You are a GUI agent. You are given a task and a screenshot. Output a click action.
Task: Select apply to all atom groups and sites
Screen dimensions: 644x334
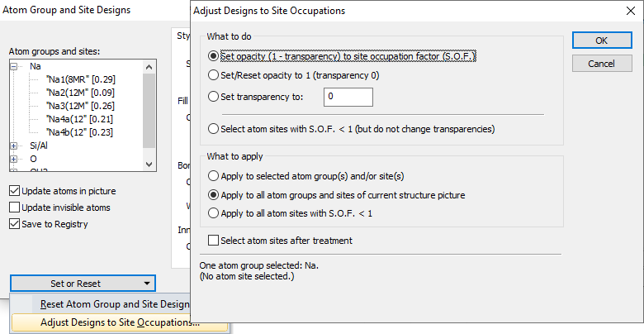coord(215,195)
